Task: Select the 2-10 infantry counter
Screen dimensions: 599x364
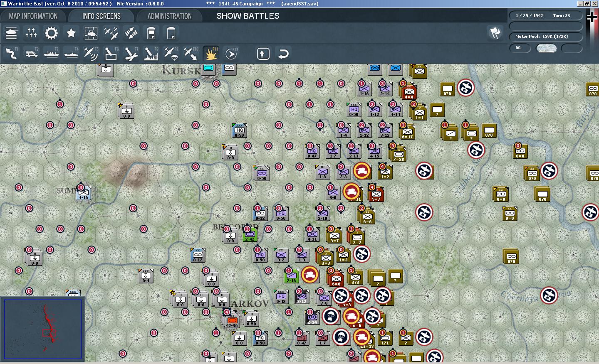Action: 323,214
